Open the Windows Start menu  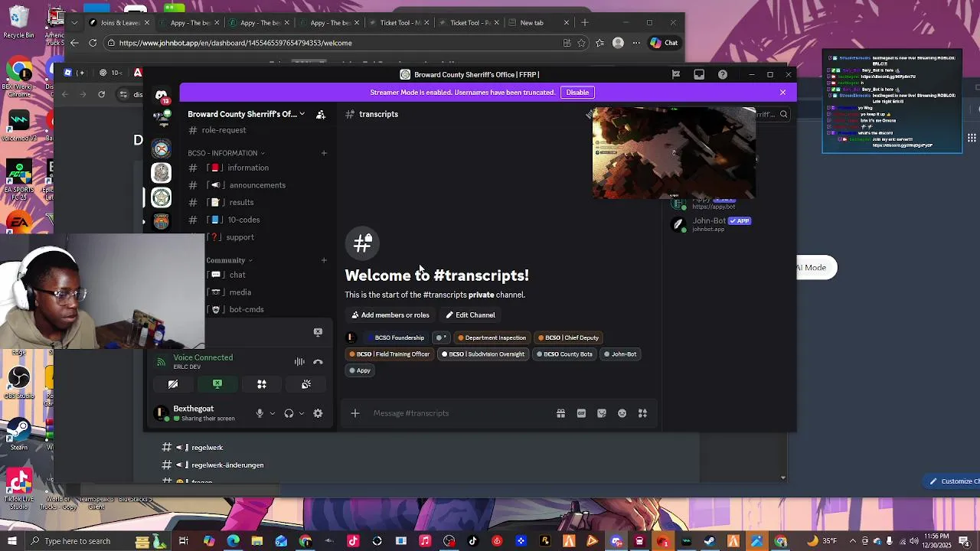coord(11,542)
